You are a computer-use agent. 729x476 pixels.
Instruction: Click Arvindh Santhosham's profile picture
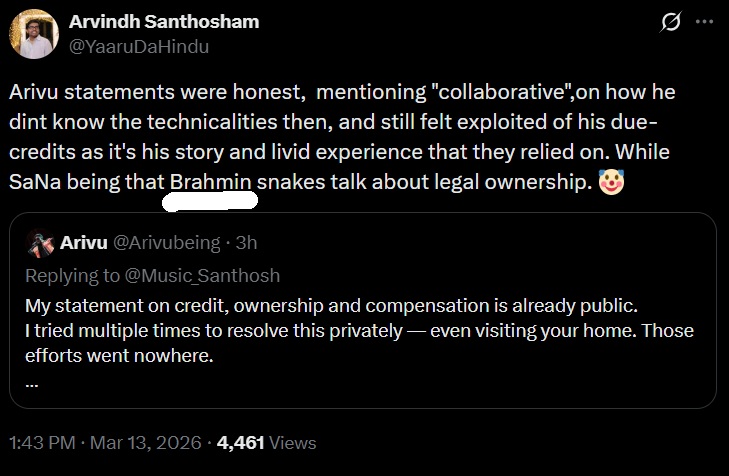click(x=34, y=34)
